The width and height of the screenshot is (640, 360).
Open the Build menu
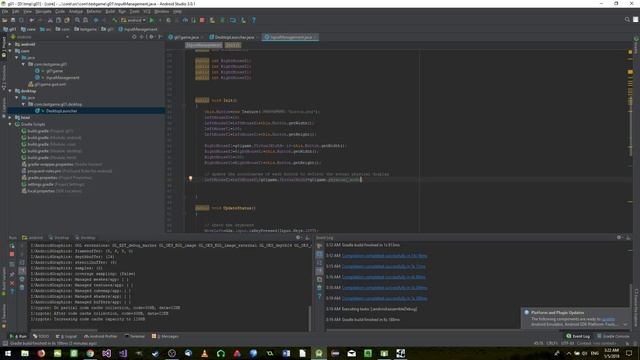coord(110,11)
